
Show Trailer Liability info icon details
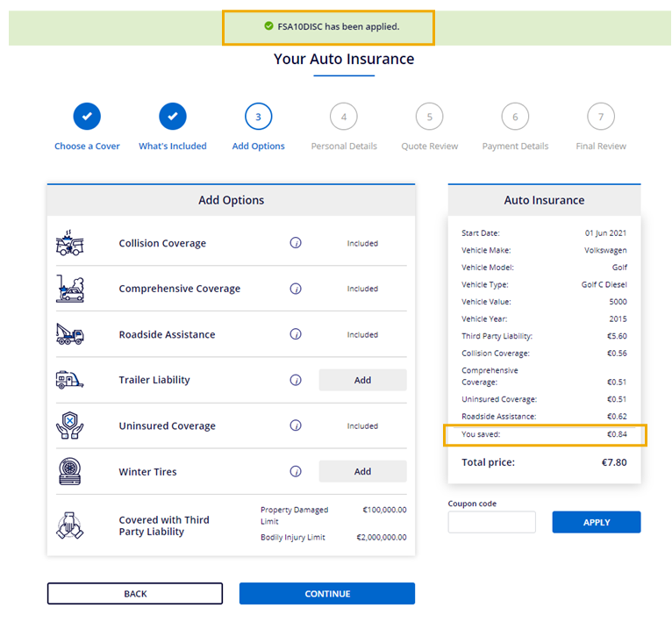coord(296,380)
